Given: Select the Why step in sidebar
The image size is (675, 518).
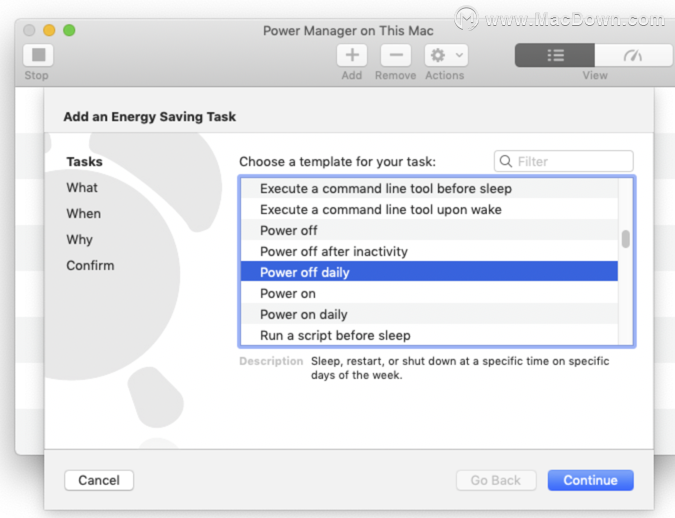Looking at the screenshot, I should tap(79, 239).
